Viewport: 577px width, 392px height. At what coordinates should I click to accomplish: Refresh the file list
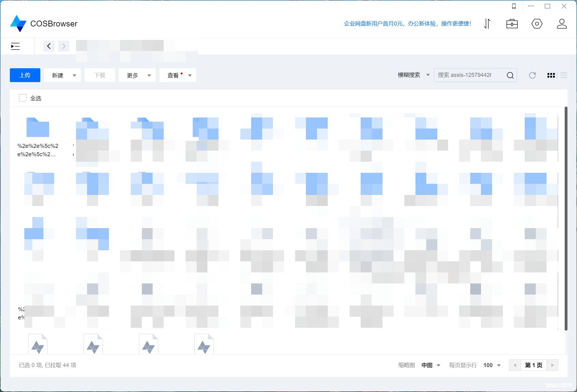(532, 75)
